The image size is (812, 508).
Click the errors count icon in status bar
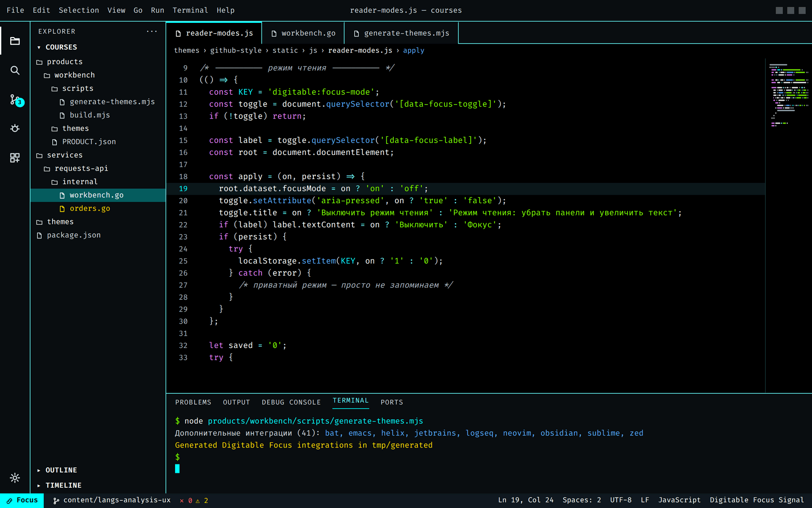click(x=182, y=500)
